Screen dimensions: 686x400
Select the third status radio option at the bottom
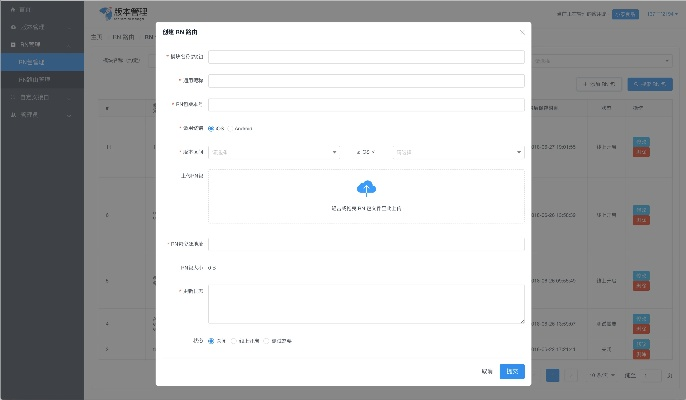coord(266,341)
